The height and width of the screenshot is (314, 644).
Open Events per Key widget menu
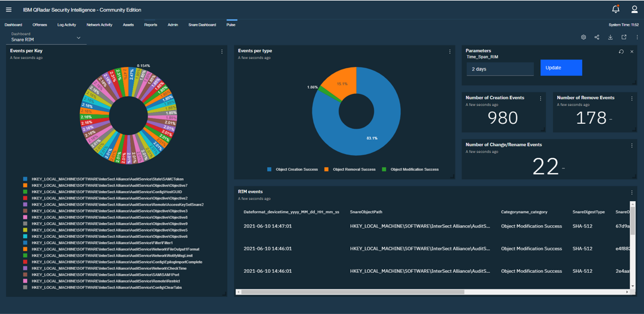pyautogui.click(x=222, y=52)
